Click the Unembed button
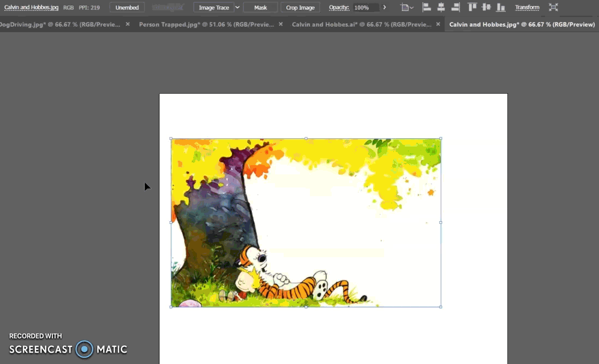Screen dimensions: 599x364 (x=127, y=7)
